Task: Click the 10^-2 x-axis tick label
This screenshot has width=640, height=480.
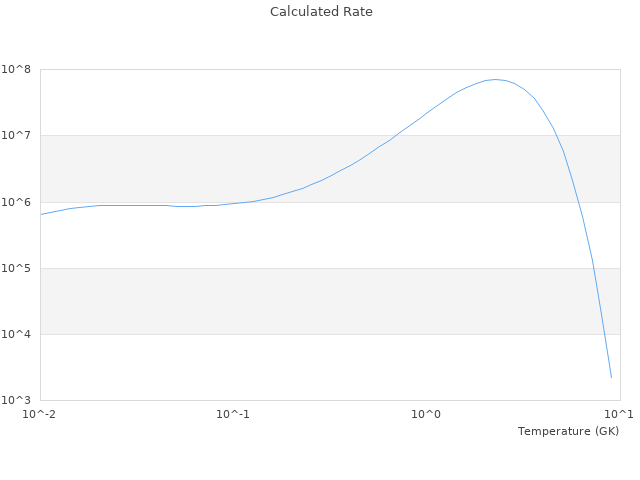Action: (40, 414)
